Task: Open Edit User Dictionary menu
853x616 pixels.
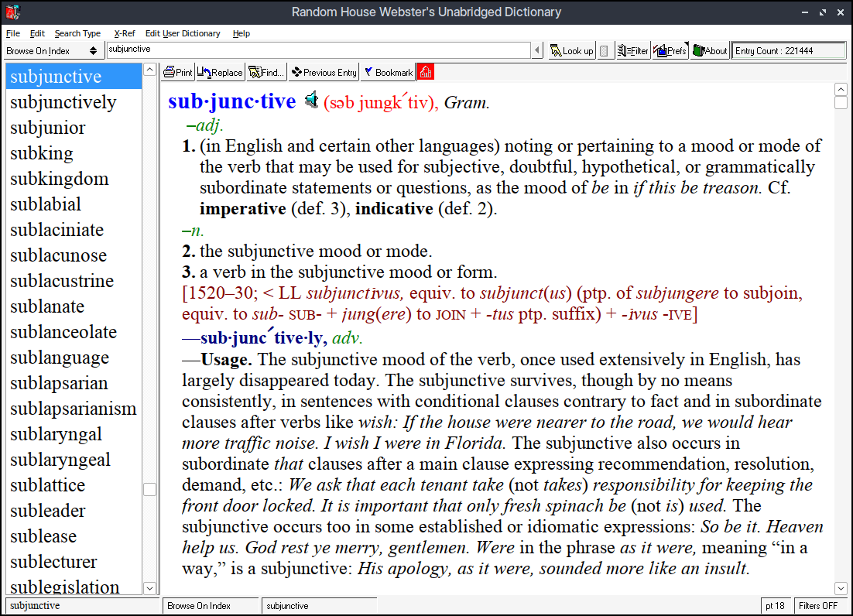Action: coord(183,33)
